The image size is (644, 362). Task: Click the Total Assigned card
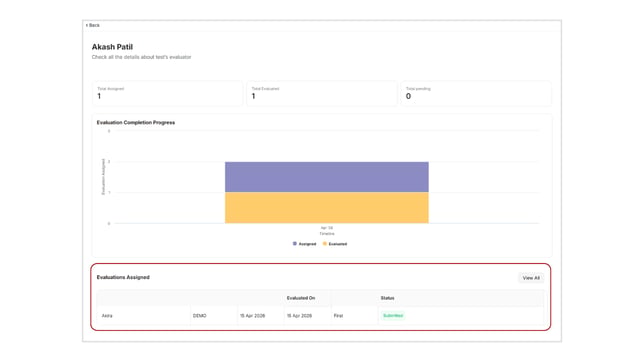pos(167,94)
